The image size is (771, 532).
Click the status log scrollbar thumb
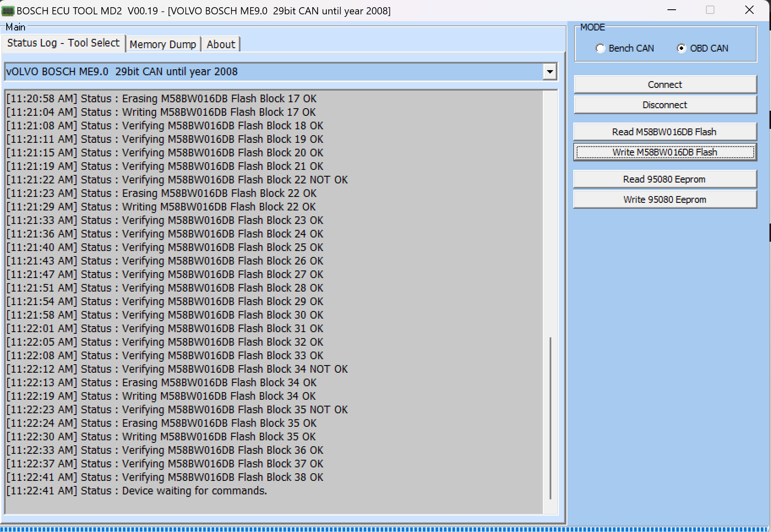(x=550, y=418)
